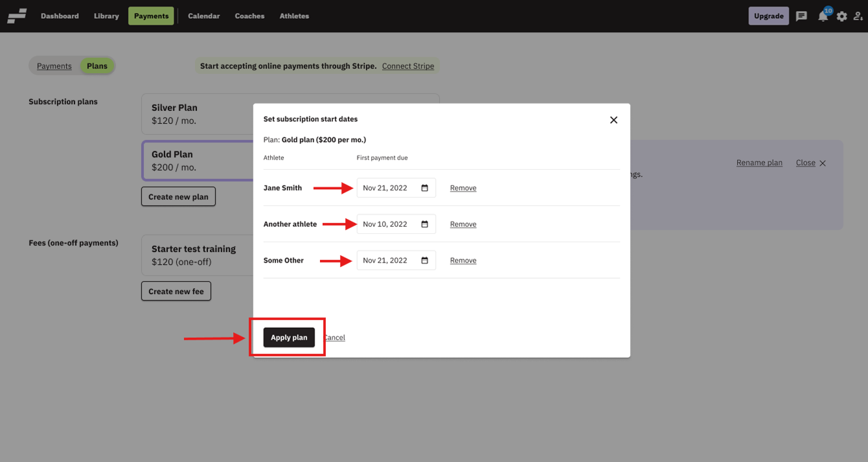
Task: Click the app logo in top bar
Action: 17,16
